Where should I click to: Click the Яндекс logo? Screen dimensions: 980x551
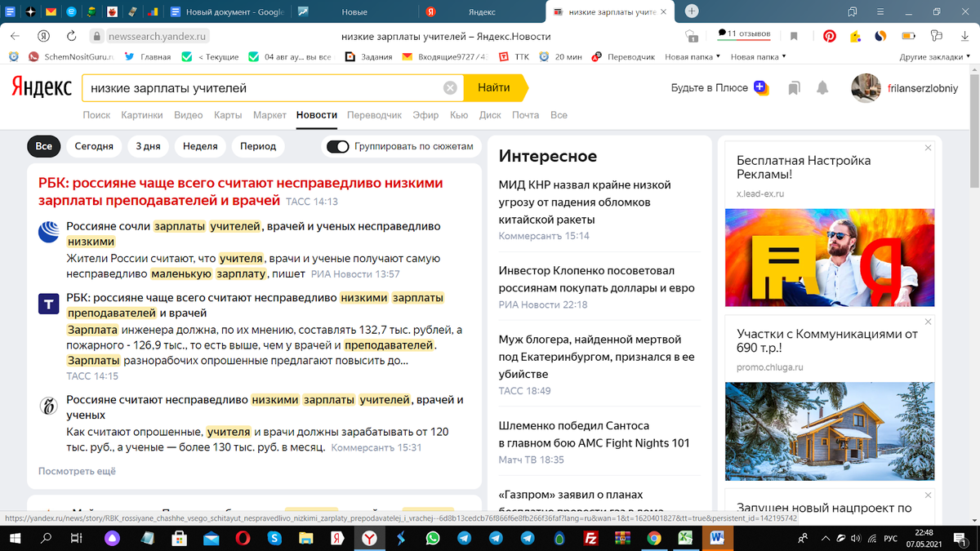(x=41, y=88)
